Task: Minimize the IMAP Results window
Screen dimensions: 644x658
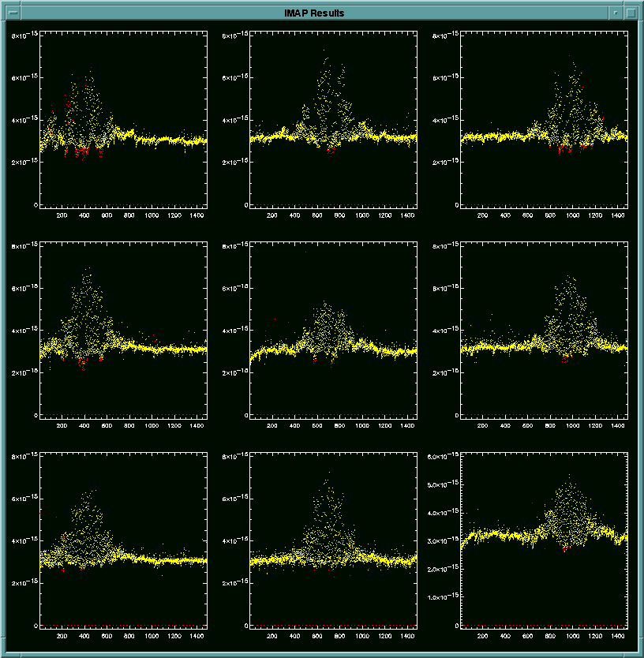Action: [x=615, y=13]
